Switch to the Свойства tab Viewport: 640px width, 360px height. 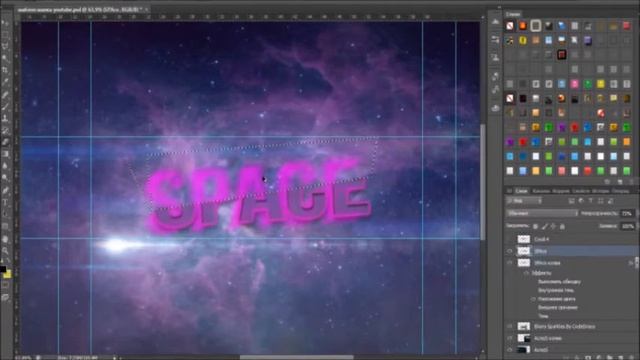[581, 191]
